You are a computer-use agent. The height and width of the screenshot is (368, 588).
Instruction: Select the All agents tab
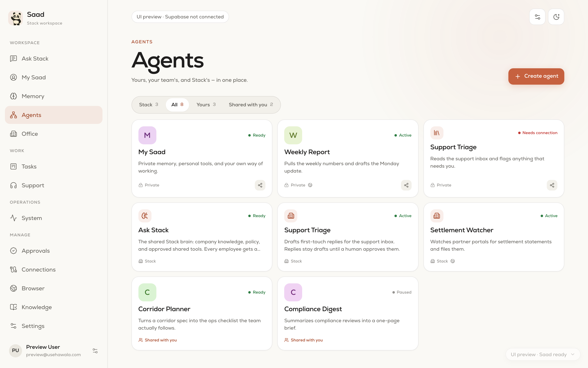[177, 105]
